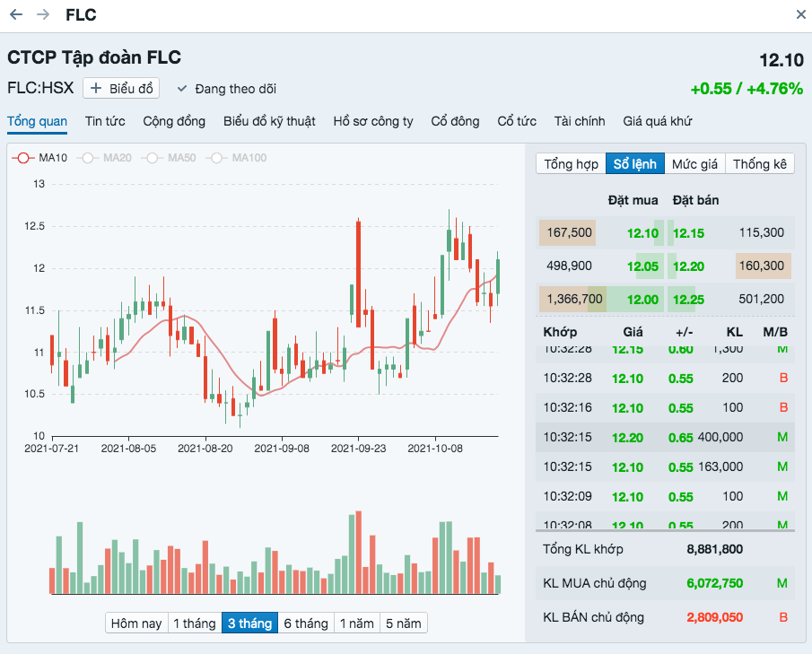Click the 2021-08-05 date axis marker
812x654 pixels.
tap(128, 449)
